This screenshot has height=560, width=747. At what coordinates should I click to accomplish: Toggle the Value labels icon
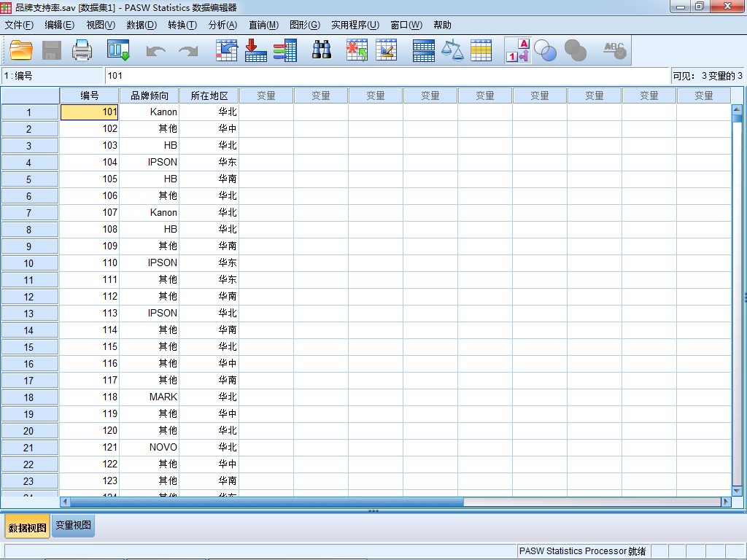point(519,50)
